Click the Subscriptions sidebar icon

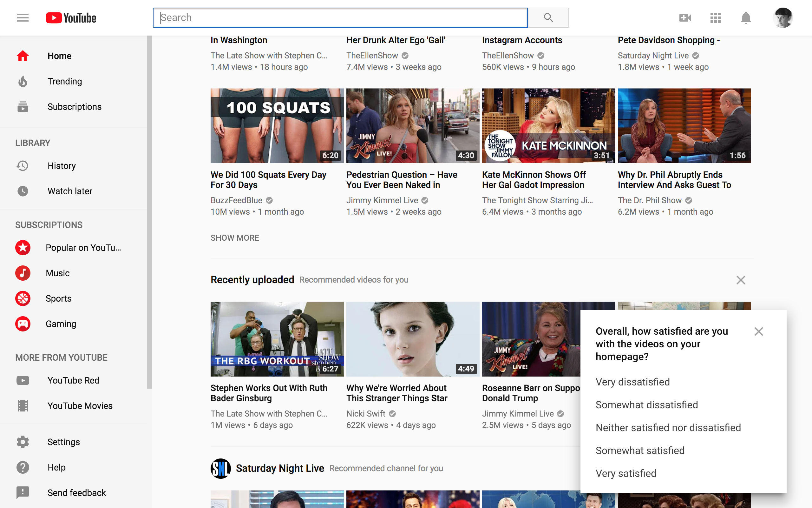click(x=23, y=107)
